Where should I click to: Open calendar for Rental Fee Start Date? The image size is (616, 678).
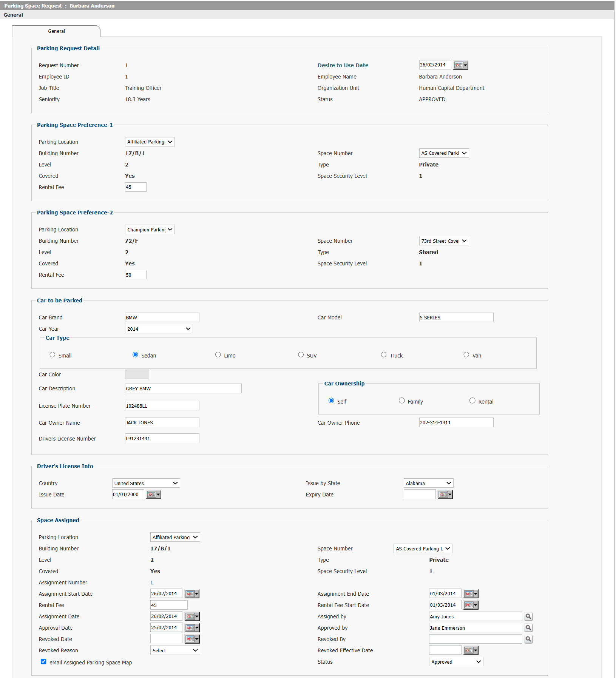point(471,605)
